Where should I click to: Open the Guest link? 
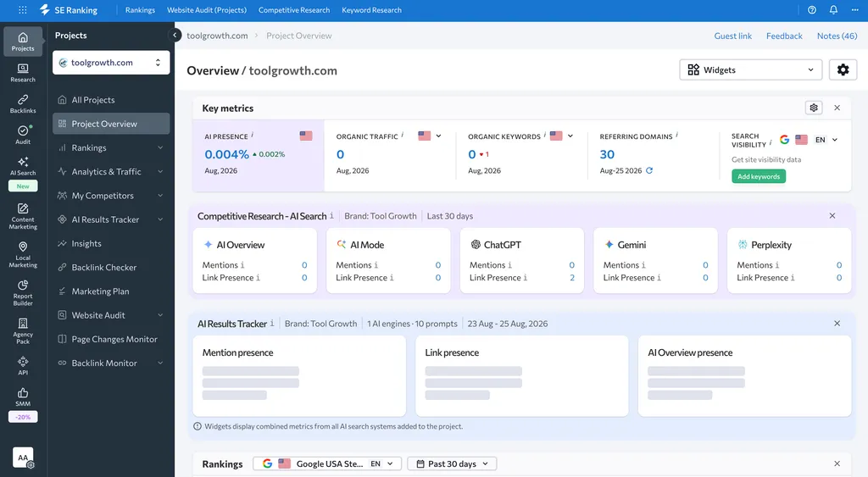[733, 36]
